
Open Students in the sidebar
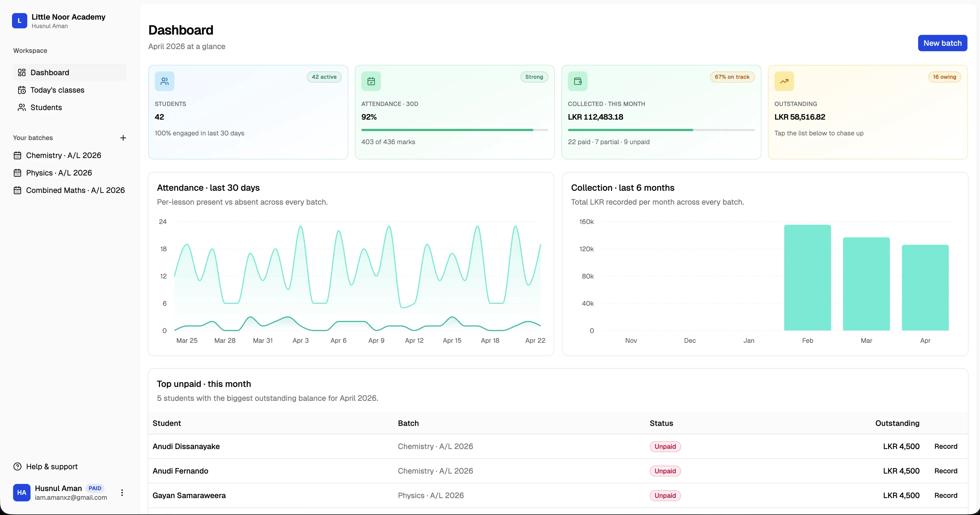[x=70, y=108]
